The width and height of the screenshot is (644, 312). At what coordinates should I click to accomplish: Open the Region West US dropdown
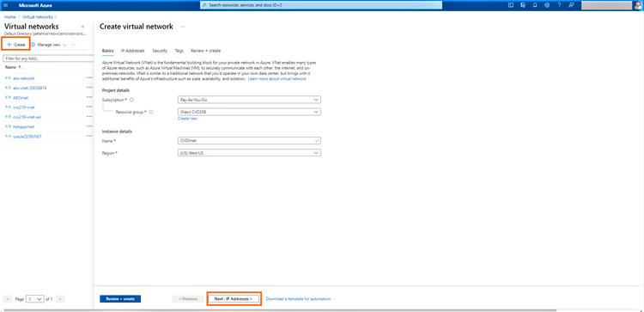tap(249, 152)
